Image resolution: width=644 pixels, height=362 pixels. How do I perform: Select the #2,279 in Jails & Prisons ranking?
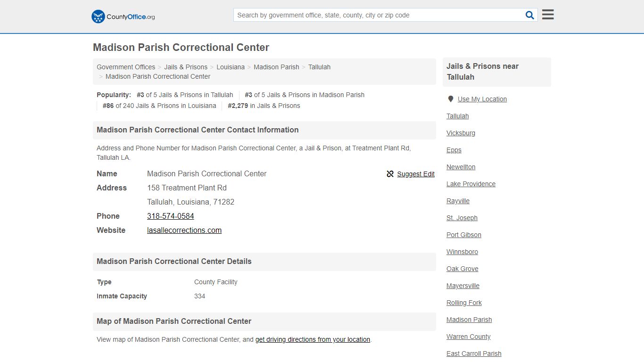tap(264, 106)
